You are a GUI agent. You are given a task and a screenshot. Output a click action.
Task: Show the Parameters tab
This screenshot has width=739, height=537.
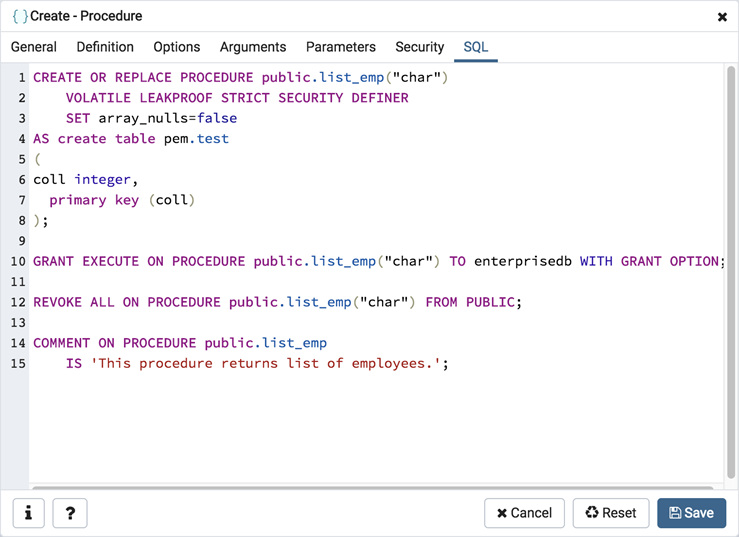click(x=341, y=47)
